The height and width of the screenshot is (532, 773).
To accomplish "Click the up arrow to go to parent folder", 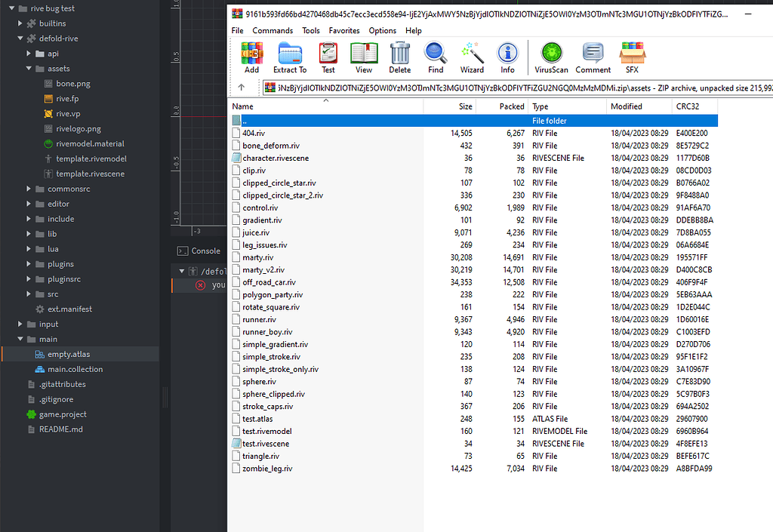I will [240, 87].
